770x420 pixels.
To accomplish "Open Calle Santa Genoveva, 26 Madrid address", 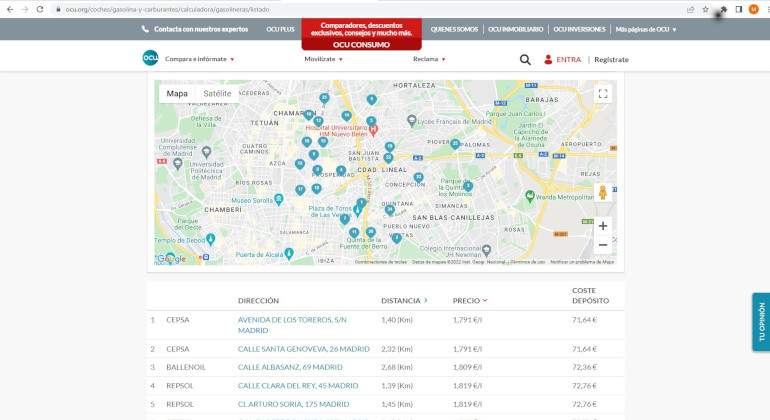I will [303, 349].
